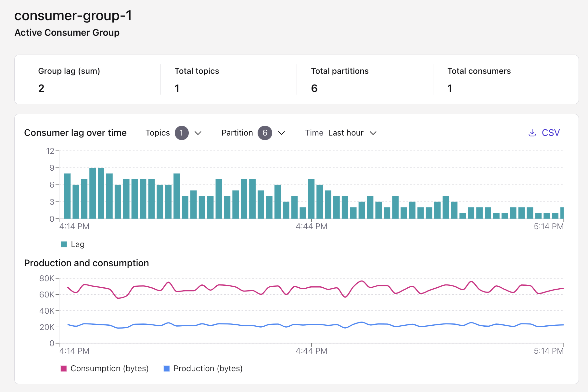
Task: Click the pink Consumption legend square
Action: pos(63,368)
